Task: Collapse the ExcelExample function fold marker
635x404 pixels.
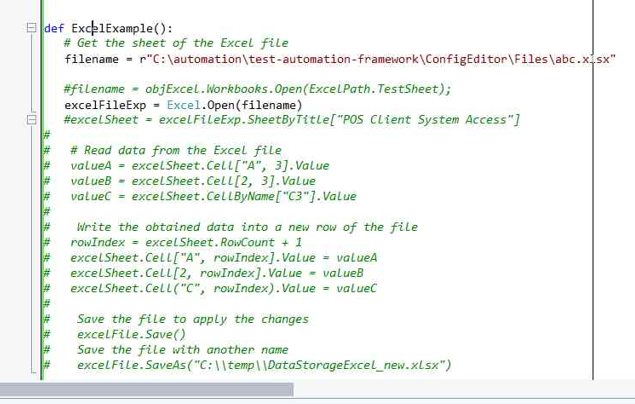Action: tap(33, 28)
